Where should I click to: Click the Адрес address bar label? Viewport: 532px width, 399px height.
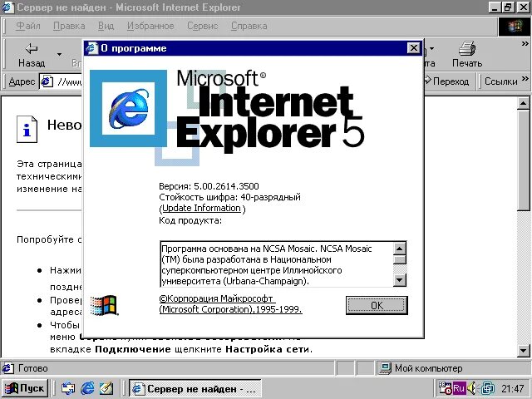click(22, 81)
